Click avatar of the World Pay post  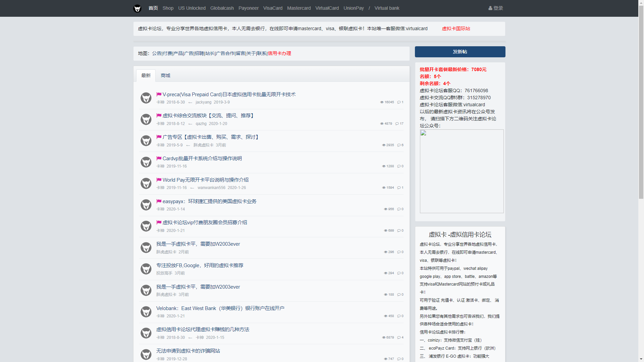tap(146, 183)
